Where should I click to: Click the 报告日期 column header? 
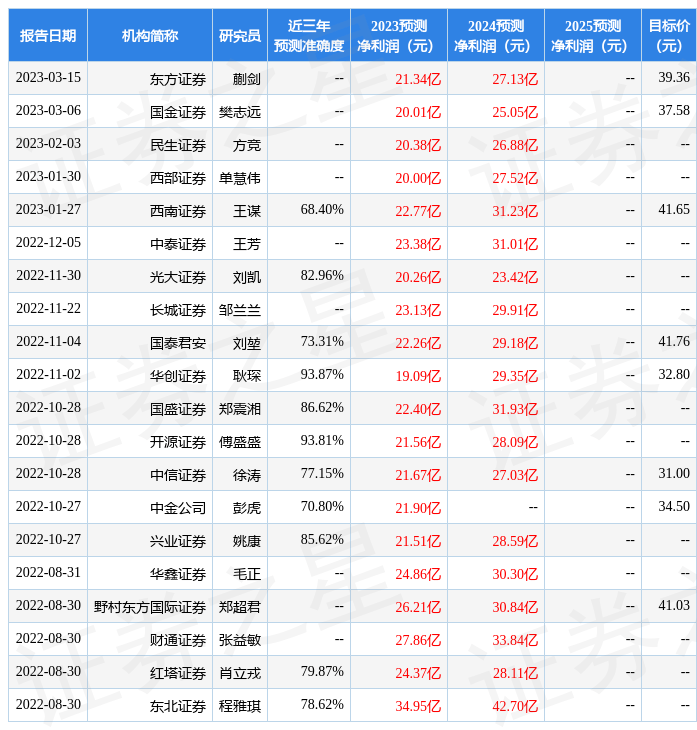point(48,36)
